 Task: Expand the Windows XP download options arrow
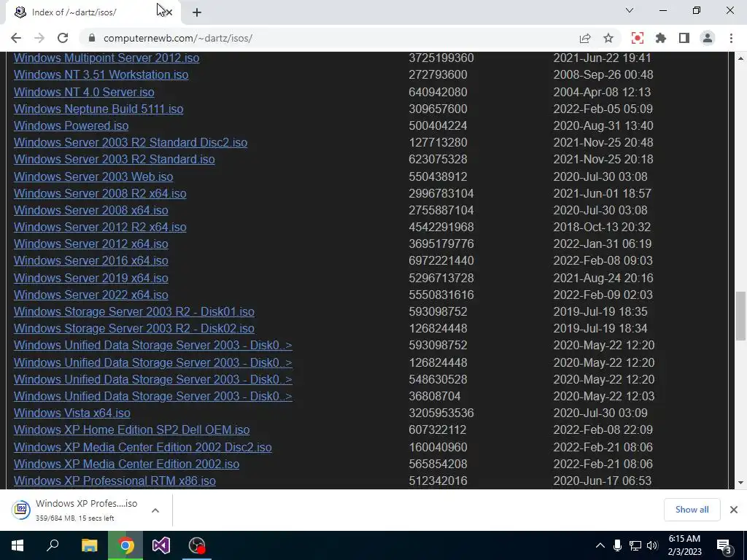point(155,510)
